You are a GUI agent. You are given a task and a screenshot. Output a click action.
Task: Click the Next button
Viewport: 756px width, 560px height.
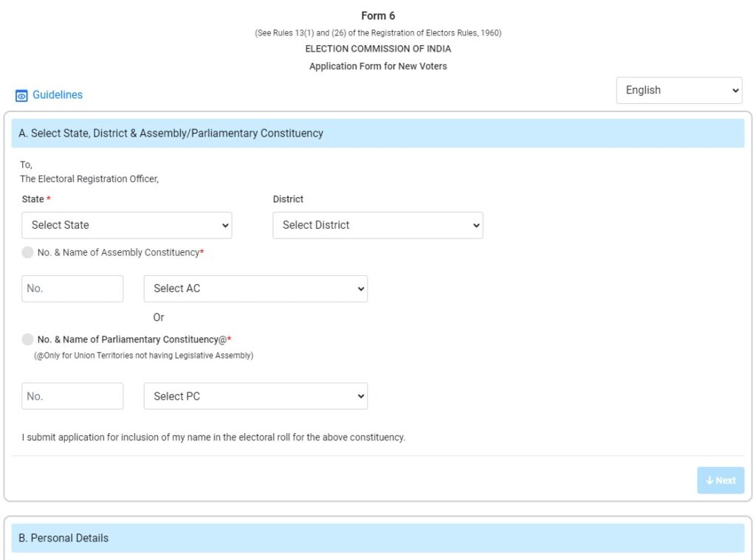[720, 480]
